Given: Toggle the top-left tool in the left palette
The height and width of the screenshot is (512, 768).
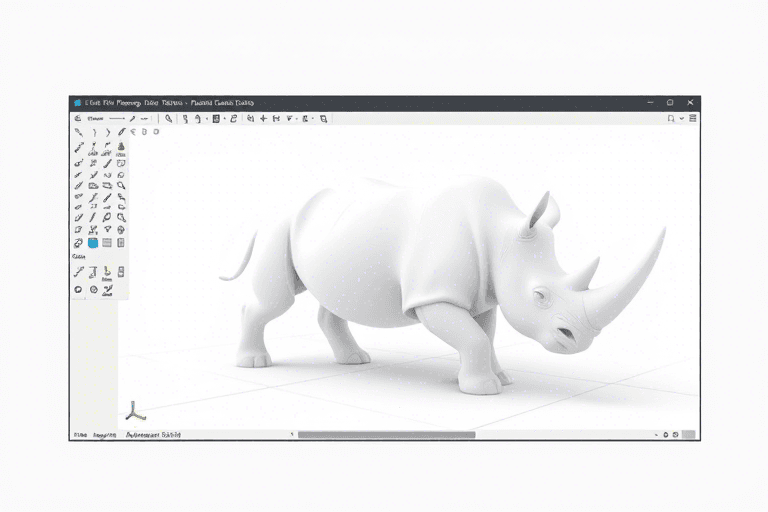Looking at the screenshot, I should click(x=78, y=131).
